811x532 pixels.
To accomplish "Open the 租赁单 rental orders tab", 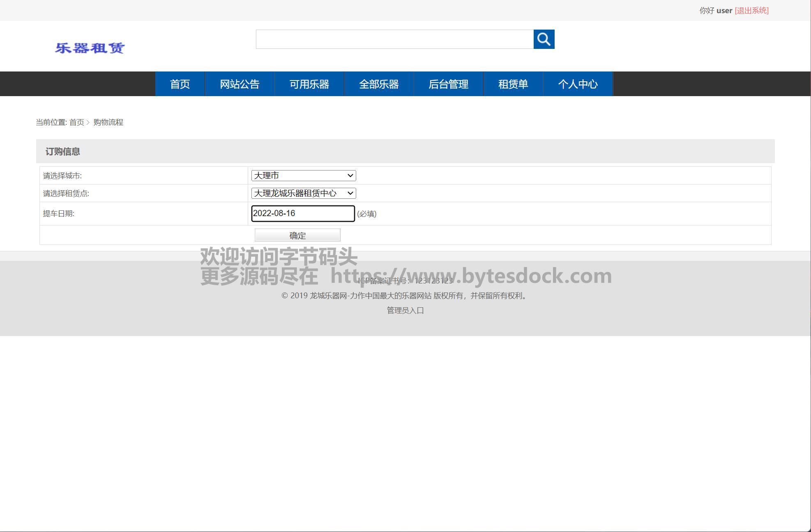I will point(513,84).
